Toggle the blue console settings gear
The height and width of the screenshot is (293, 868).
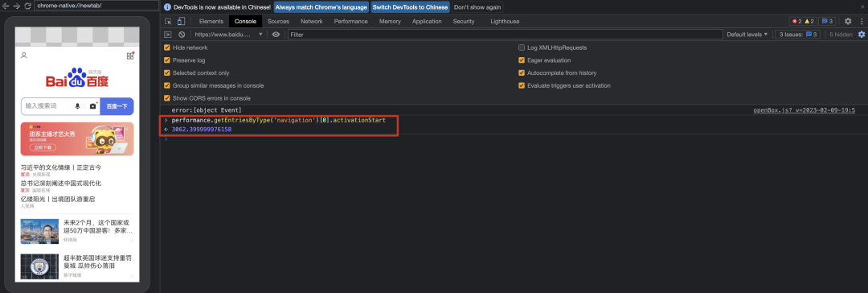point(862,35)
